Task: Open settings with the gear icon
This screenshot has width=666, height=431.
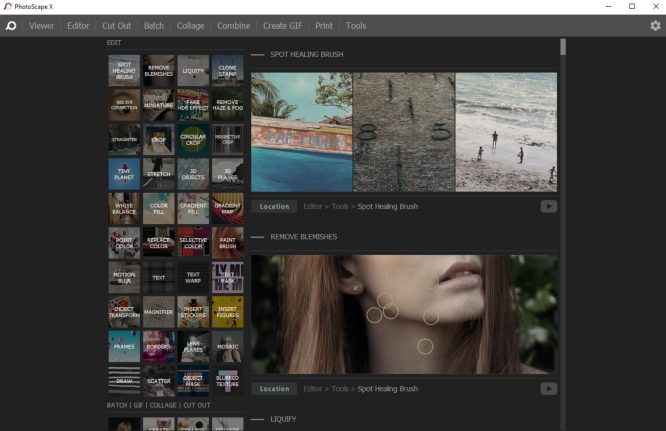Action: 655,26
